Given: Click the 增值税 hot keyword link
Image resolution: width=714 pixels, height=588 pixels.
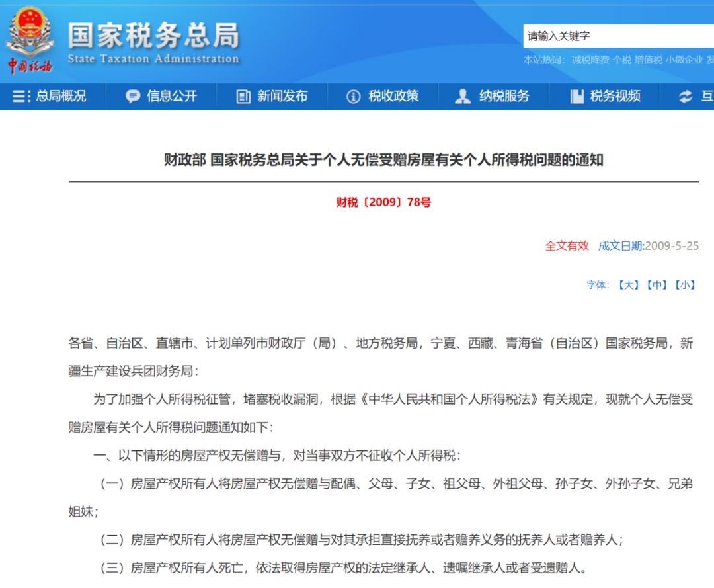Looking at the screenshot, I should coord(649,60).
